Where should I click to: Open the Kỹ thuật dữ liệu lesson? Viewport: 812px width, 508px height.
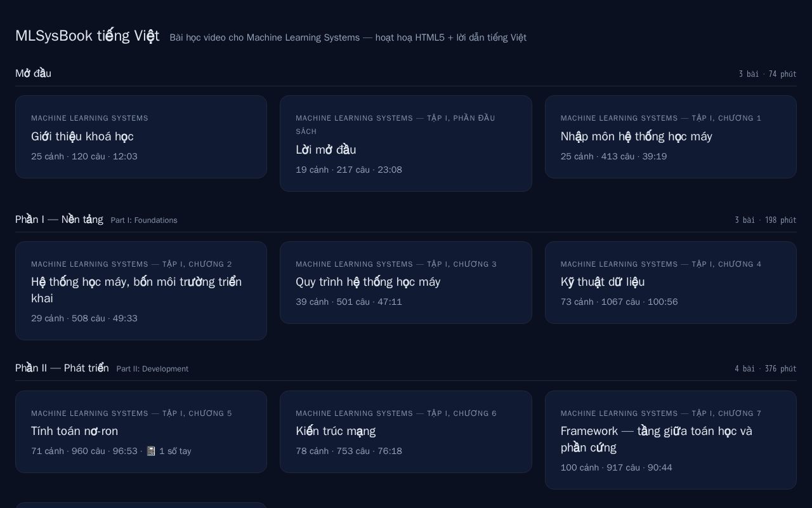click(x=671, y=283)
